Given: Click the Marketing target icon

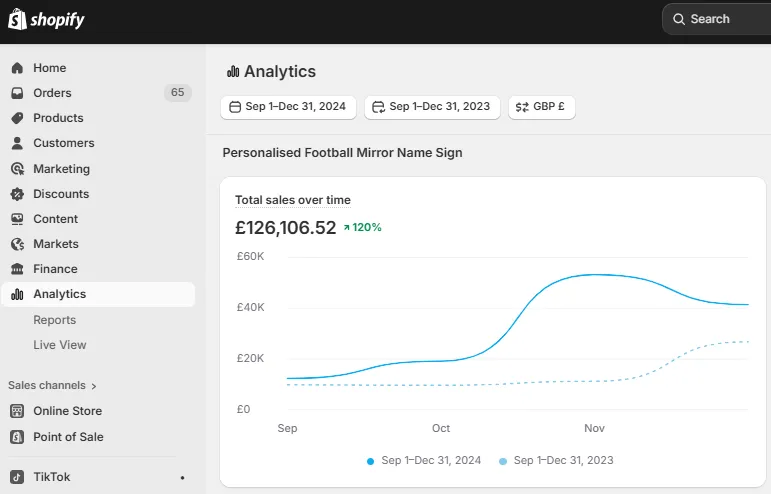Looking at the screenshot, I should pyautogui.click(x=17, y=169).
